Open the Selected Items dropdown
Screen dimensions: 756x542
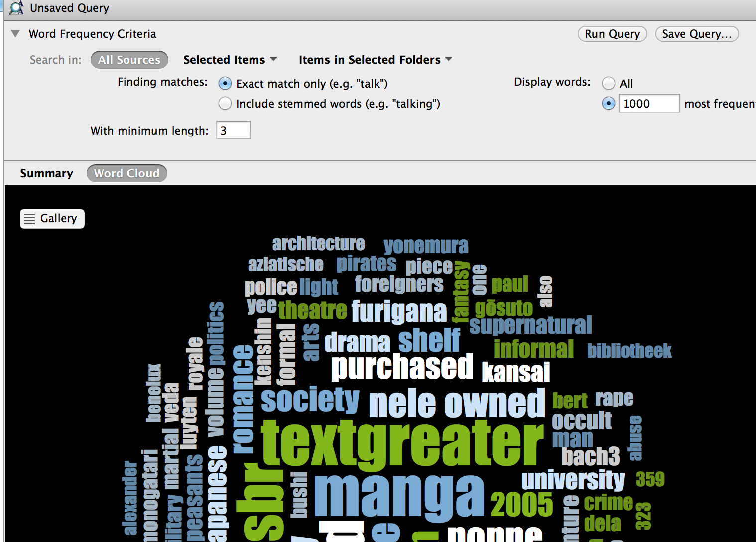pos(230,60)
